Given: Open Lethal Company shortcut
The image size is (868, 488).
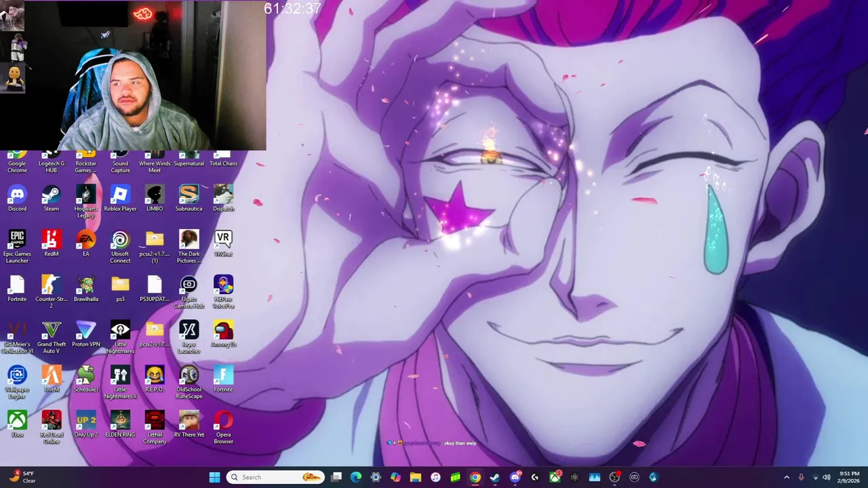Looking at the screenshot, I should (x=155, y=428).
